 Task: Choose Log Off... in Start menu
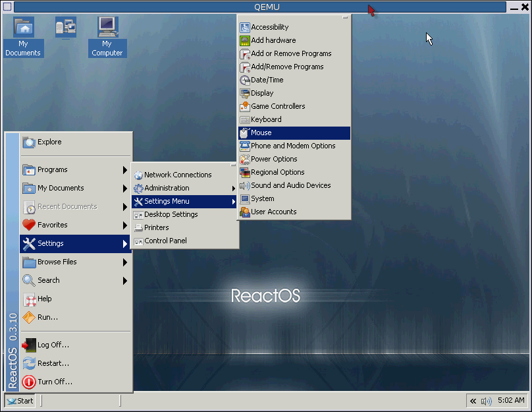(x=75, y=345)
